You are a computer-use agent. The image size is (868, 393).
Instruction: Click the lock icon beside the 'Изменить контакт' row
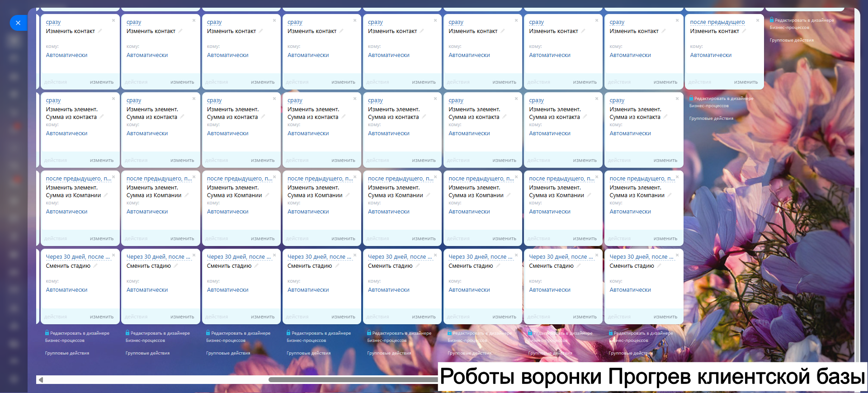click(x=772, y=20)
